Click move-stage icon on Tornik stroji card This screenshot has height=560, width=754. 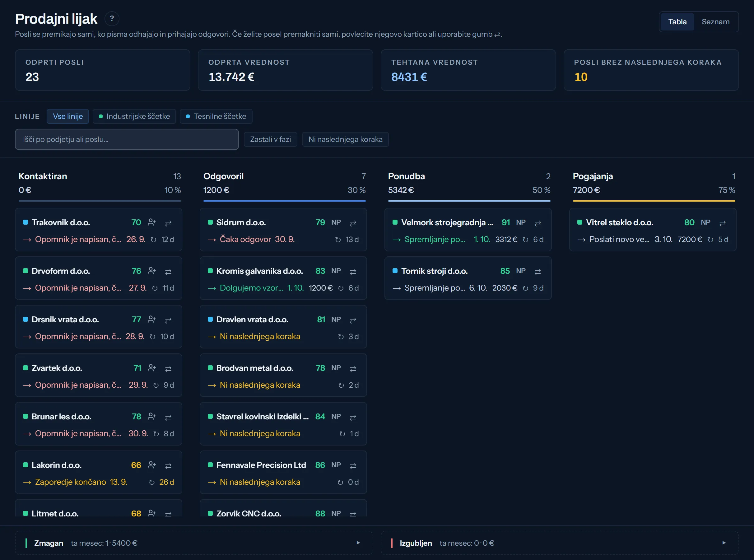538,272
